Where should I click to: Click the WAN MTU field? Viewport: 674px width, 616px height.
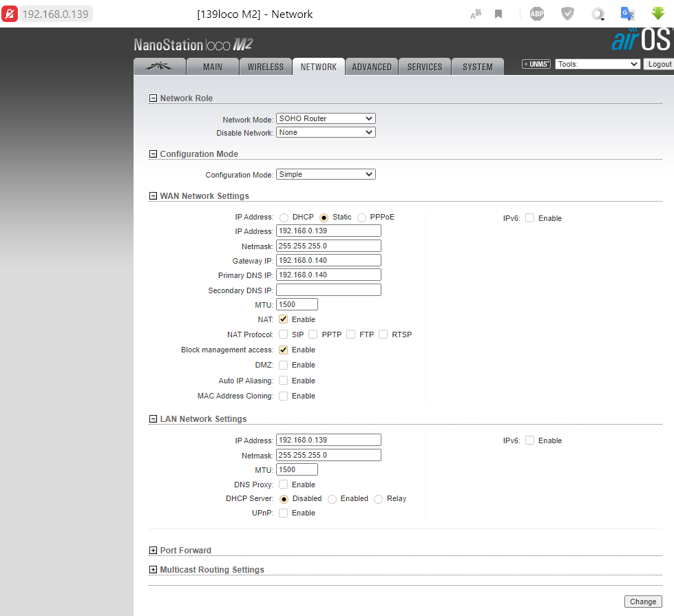297,304
